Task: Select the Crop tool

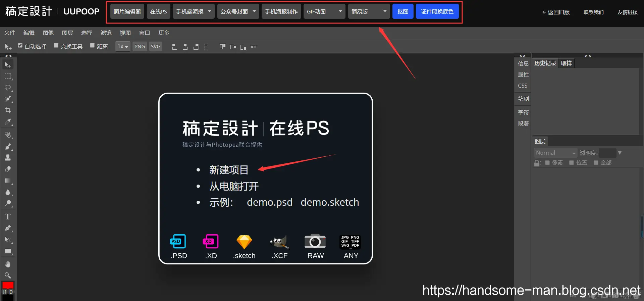Action: click(8, 110)
